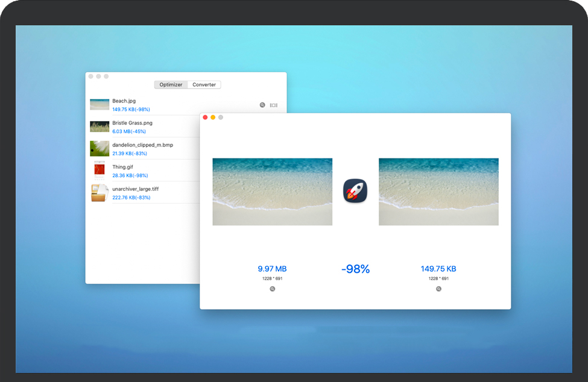Click the original beach image on the left
The width and height of the screenshot is (588, 382).
(x=272, y=192)
